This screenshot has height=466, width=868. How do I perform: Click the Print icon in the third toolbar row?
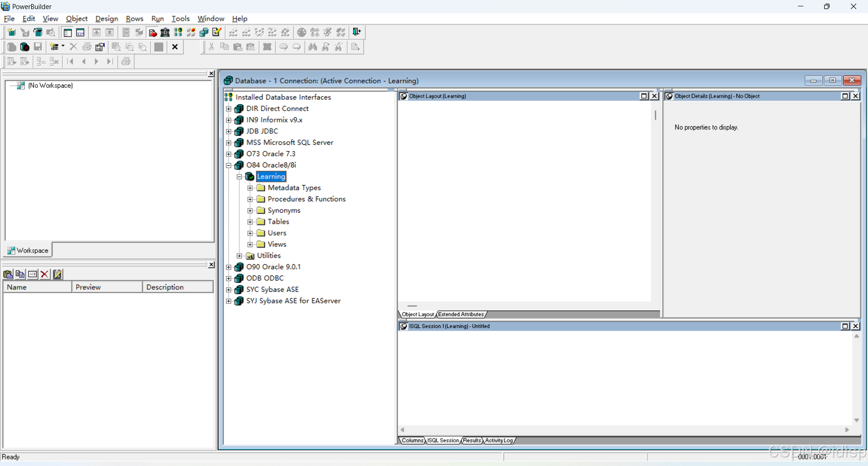(126, 61)
